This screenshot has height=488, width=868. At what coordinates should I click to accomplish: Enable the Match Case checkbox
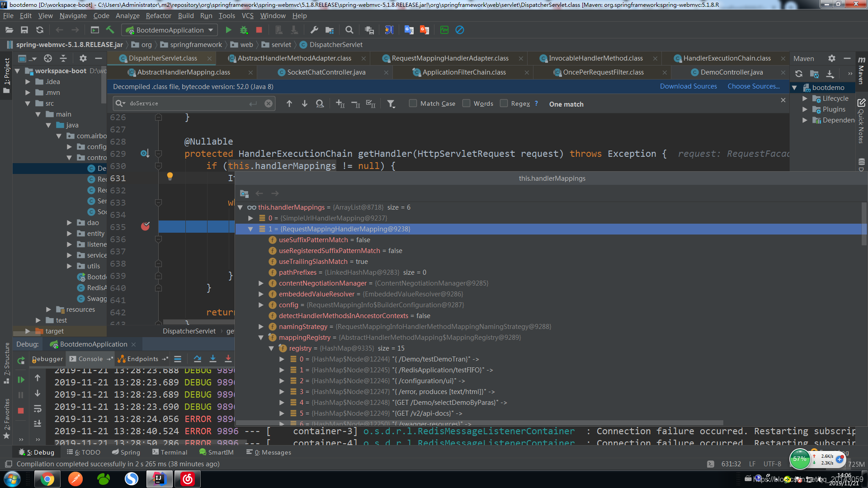click(413, 103)
